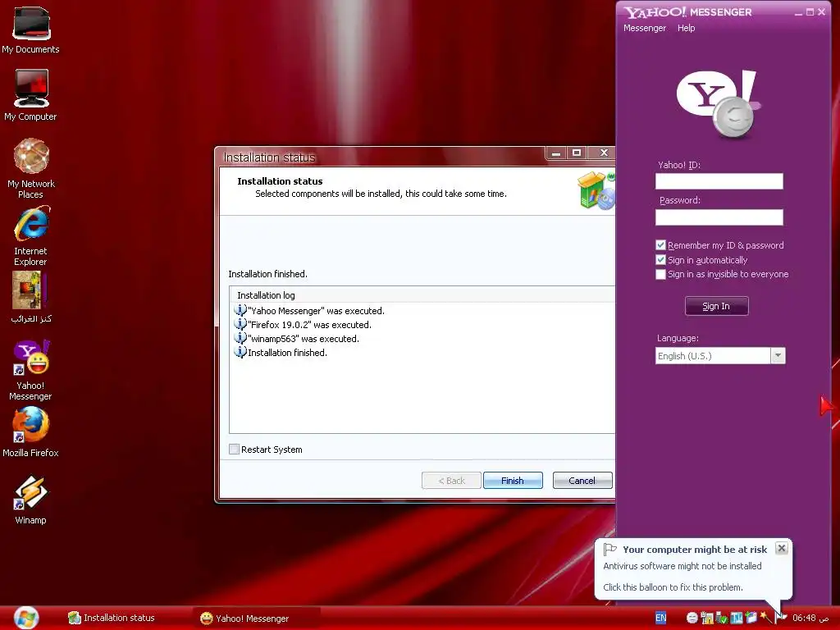Click the EN language bar indicator
Viewport: 840px width, 630px height.
tap(661, 618)
